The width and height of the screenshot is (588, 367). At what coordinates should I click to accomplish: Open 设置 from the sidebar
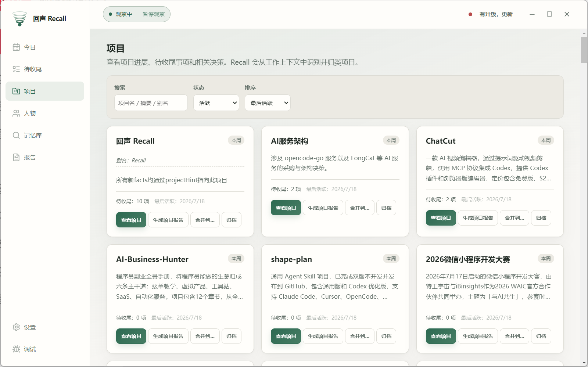pos(45,327)
